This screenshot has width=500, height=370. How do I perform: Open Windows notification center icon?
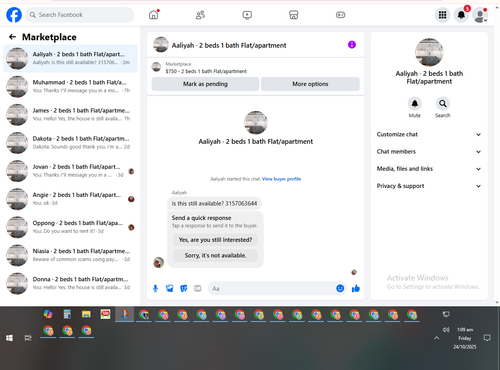487,338
